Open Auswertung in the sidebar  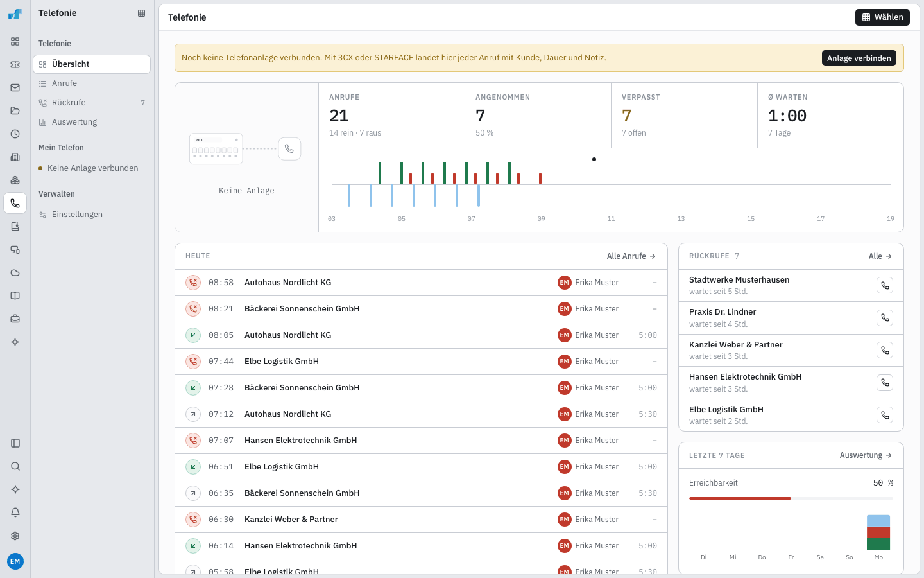[92, 122]
